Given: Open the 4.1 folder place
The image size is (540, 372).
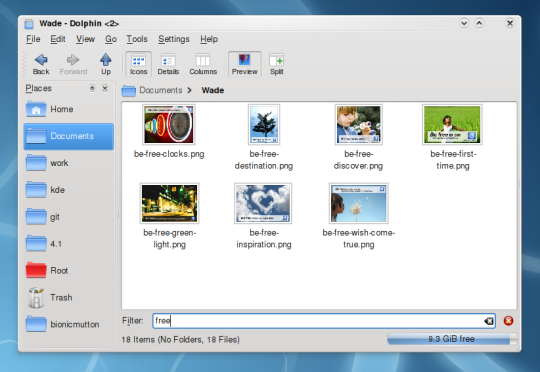Looking at the screenshot, I should [69, 244].
